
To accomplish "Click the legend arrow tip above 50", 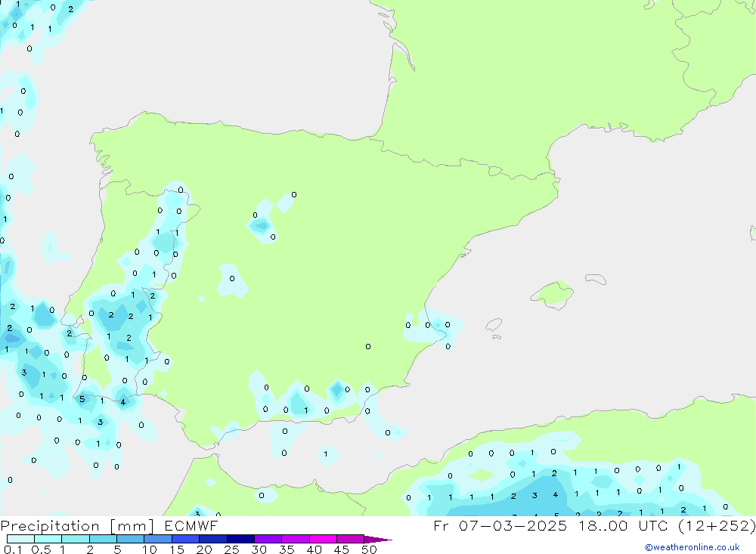I will pyautogui.click(x=378, y=540).
